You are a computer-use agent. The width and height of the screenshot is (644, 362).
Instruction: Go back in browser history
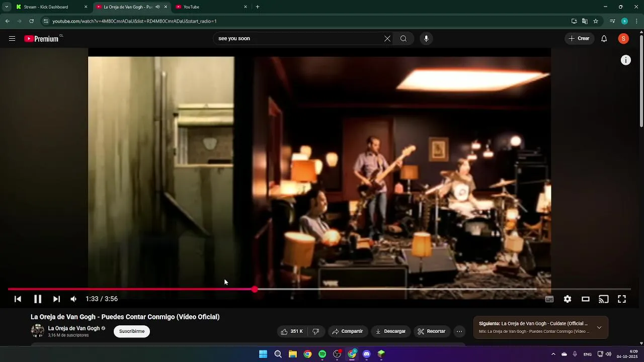8,21
